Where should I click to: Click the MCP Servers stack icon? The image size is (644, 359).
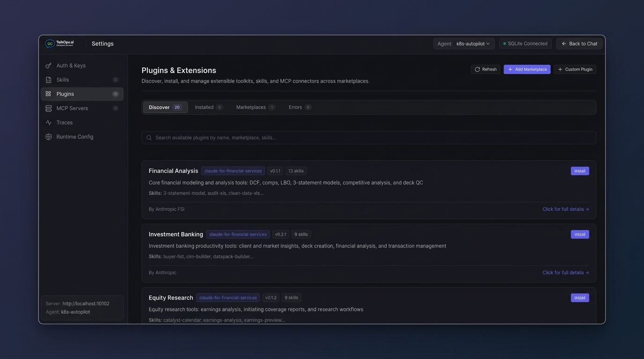48,108
